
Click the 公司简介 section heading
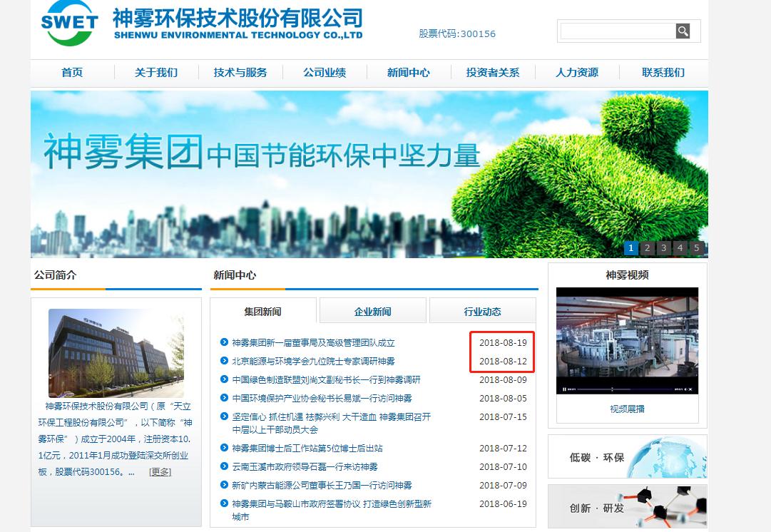click(x=55, y=275)
